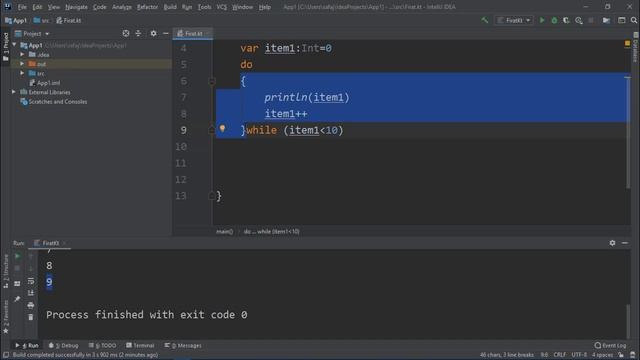Image resolution: width=640 pixels, height=360 pixels.
Task: Build the project with the hammer icon
Action: (x=484, y=20)
